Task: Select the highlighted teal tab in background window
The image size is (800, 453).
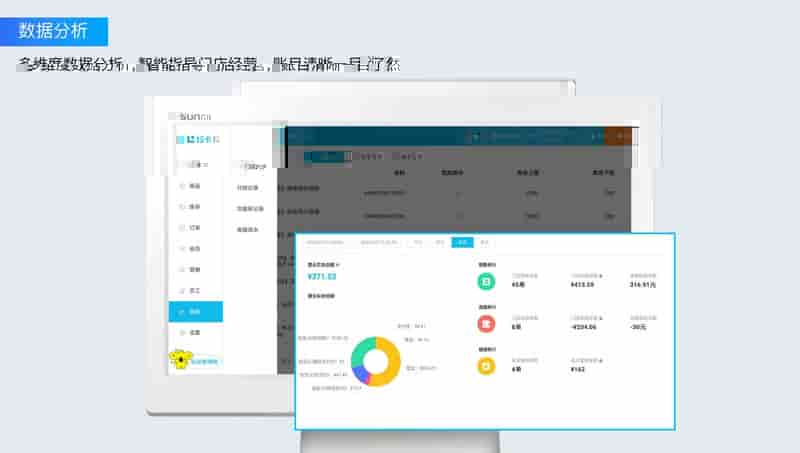Action: tap(327, 157)
